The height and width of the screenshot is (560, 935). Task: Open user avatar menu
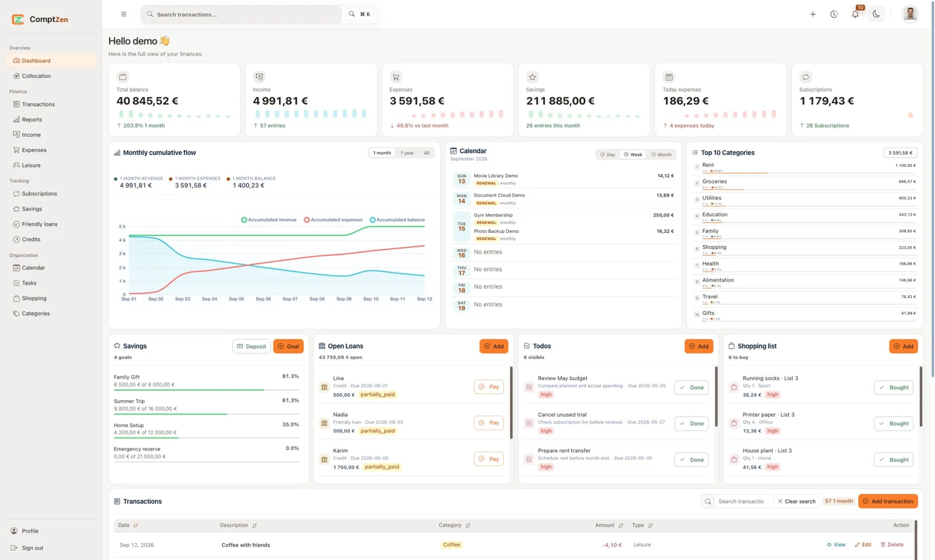point(910,14)
